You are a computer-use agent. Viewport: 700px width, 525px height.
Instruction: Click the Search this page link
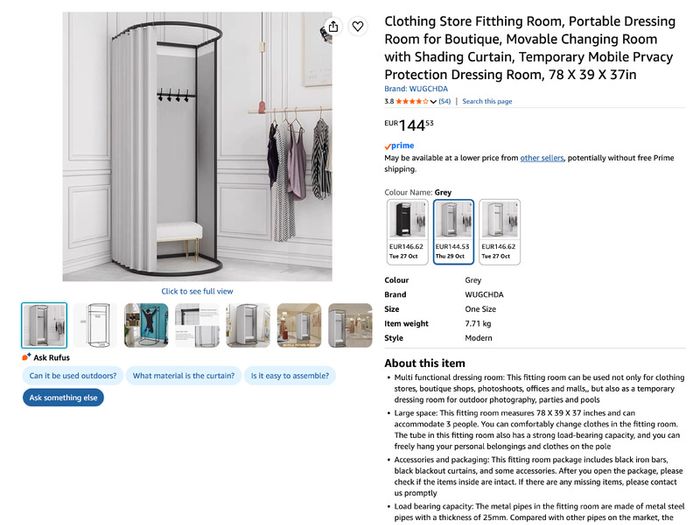tap(487, 101)
